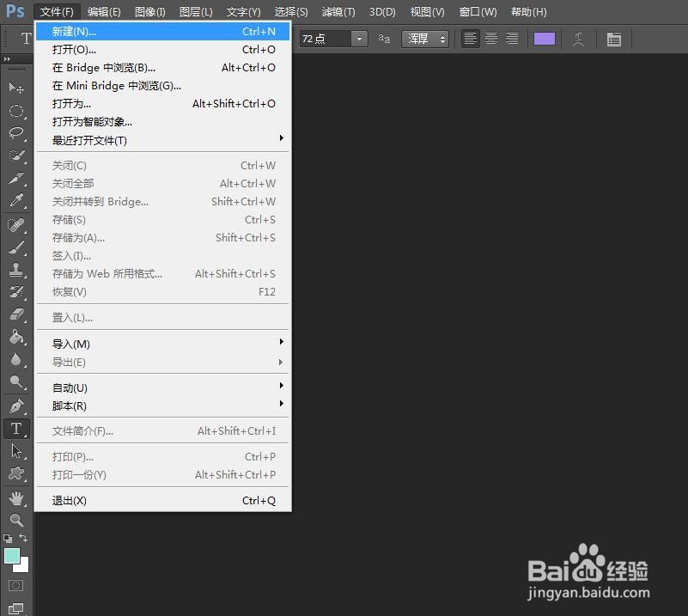Viewport: 688px width, 616px height.
Task: Left align text
Action: (x=471, y=39)
